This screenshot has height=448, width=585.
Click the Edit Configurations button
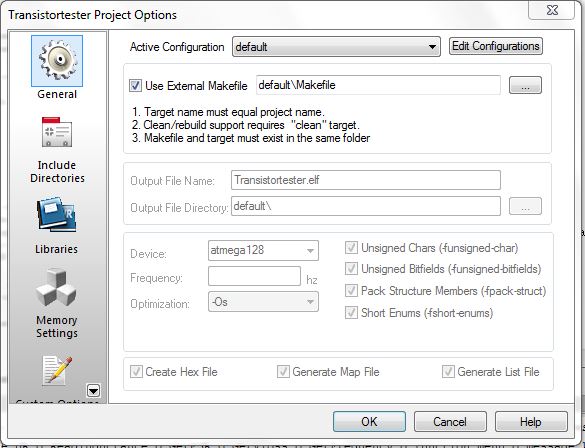point(495,46)
